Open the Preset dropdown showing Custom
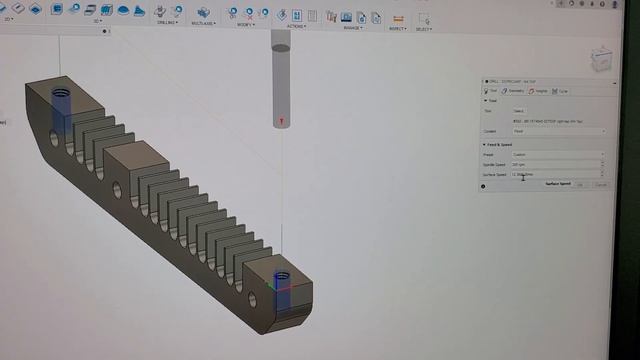The image size is (640, 360). point(558,155)
